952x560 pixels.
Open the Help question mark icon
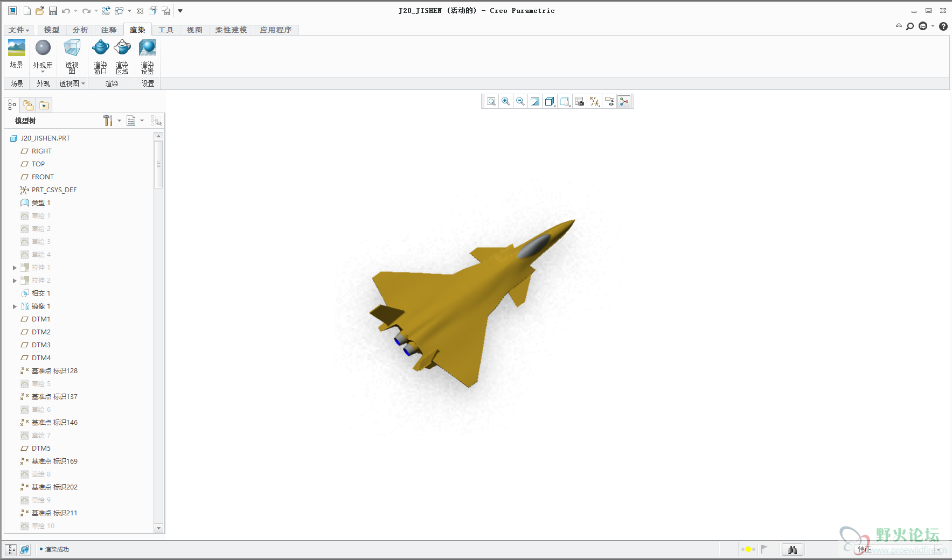943,26
